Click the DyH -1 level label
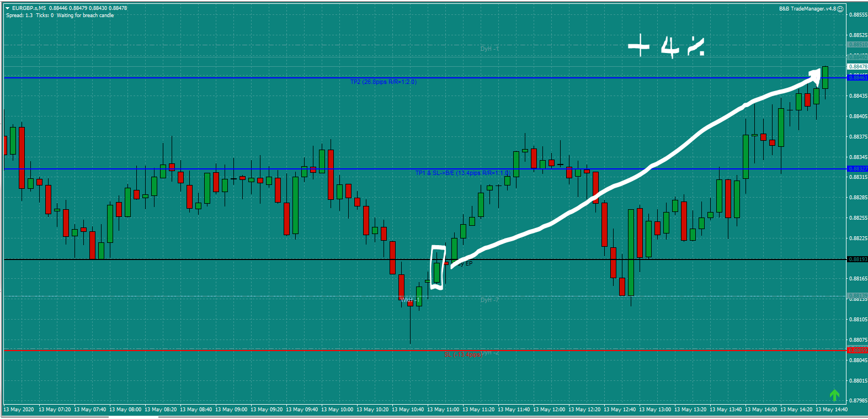 click(x=489, y=49)
